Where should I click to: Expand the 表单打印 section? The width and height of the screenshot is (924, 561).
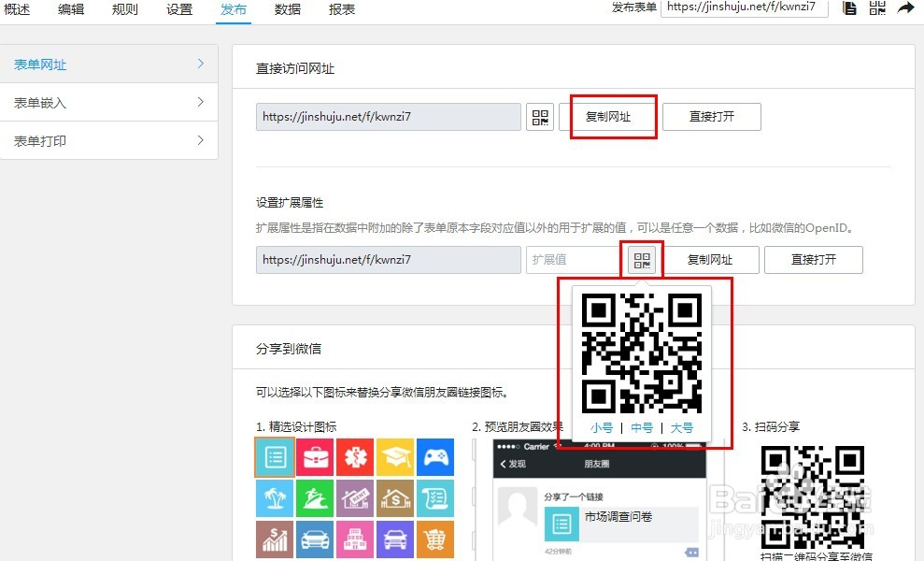pyautogui.click(x=109, y=140)
